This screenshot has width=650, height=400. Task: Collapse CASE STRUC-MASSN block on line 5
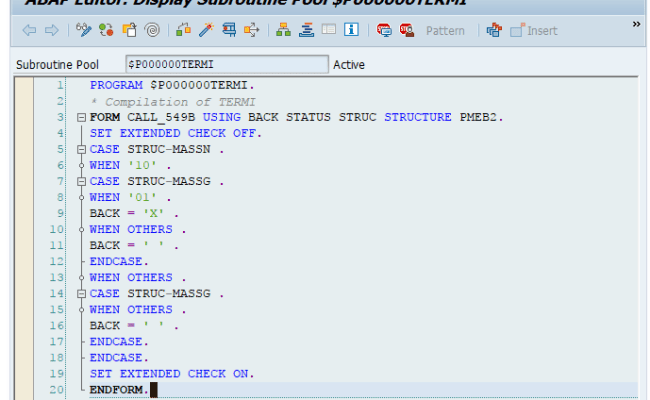tap(81, 149)
